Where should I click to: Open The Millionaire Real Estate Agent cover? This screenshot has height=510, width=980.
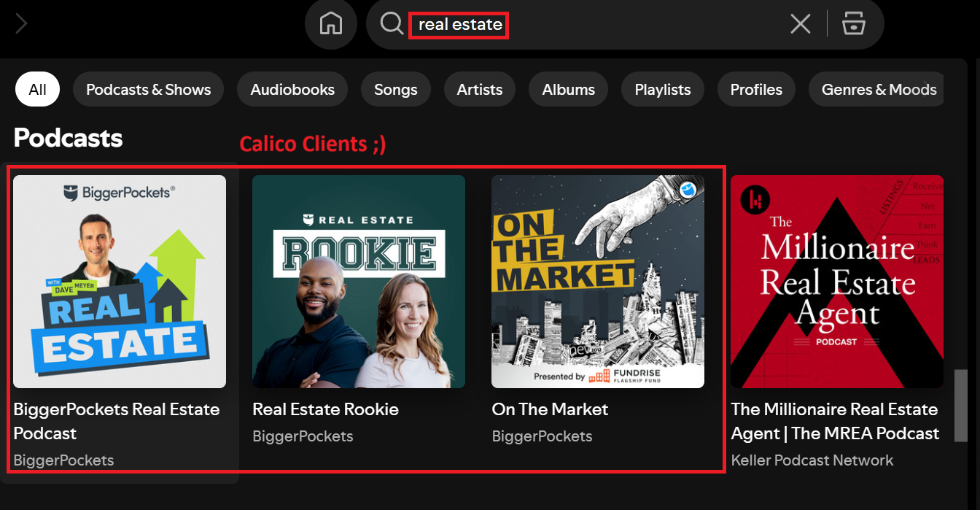(837, 282)
